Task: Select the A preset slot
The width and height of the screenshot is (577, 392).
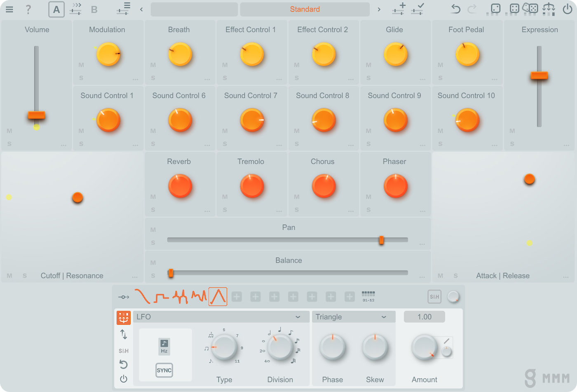Action: [x=56, y=9]
